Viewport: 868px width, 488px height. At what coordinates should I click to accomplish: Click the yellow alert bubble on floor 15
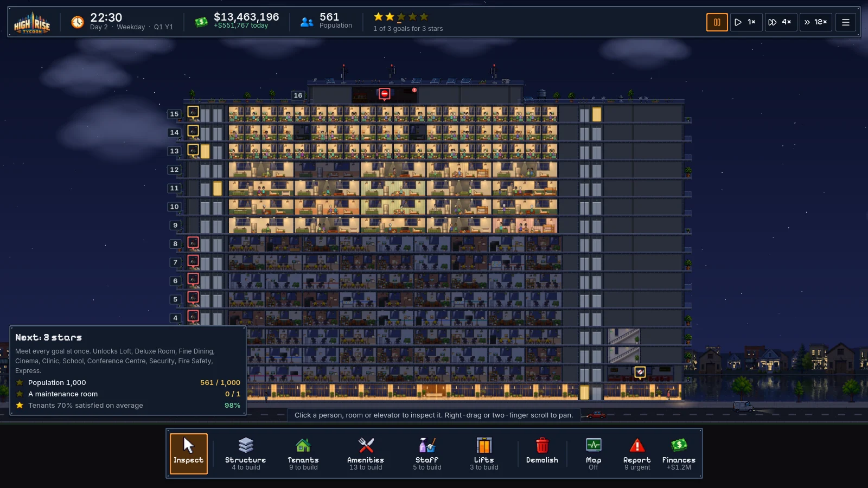[193, 112]
